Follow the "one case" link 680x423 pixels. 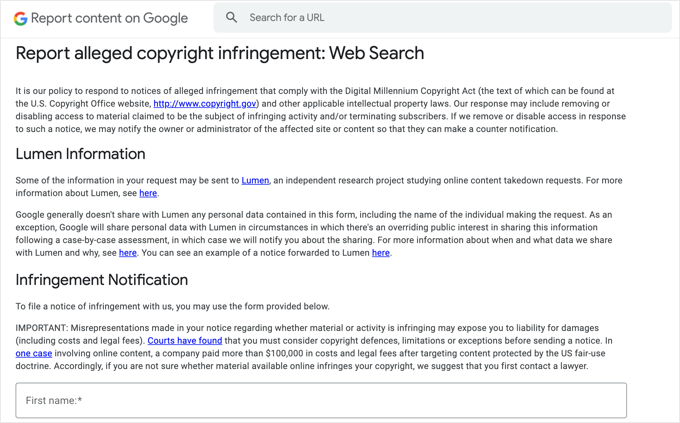(x=34, y=354)
